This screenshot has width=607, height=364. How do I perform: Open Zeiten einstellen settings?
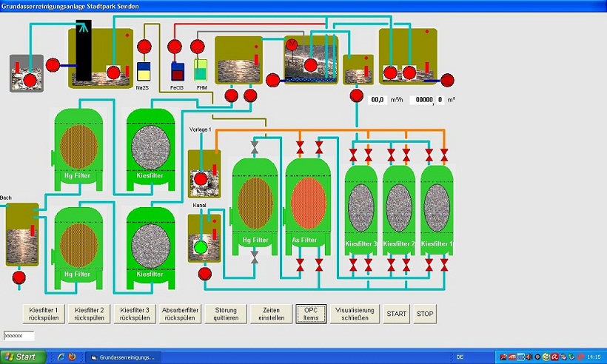(268, 314)
